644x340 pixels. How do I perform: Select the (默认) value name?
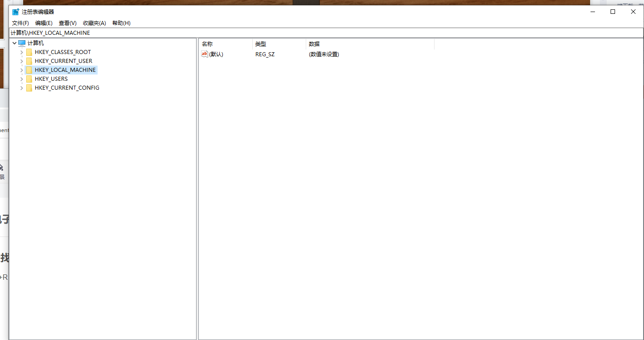216,54
